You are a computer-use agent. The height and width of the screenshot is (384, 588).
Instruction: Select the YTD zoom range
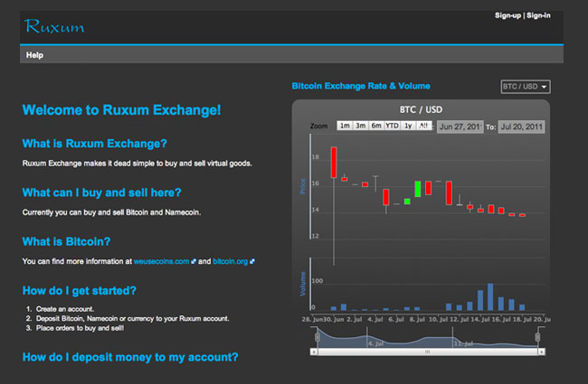(x=393, y=126)
